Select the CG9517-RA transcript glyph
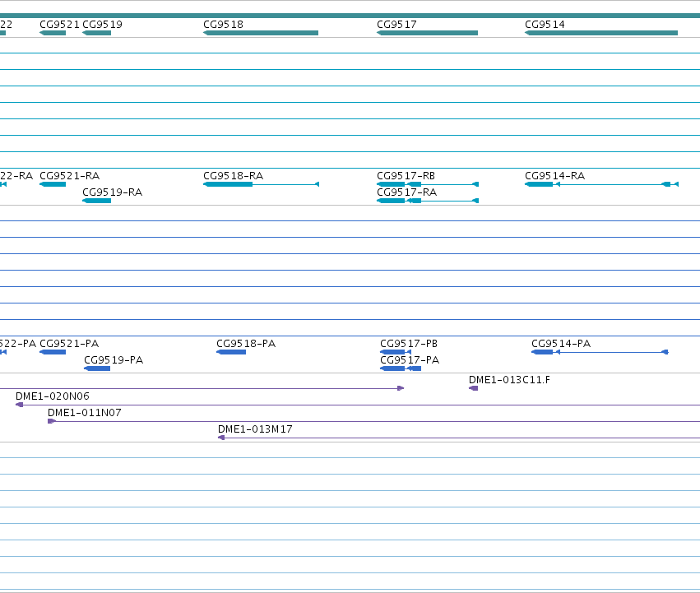The width and height of the screenshot is (700, 593). coord(428,201)
